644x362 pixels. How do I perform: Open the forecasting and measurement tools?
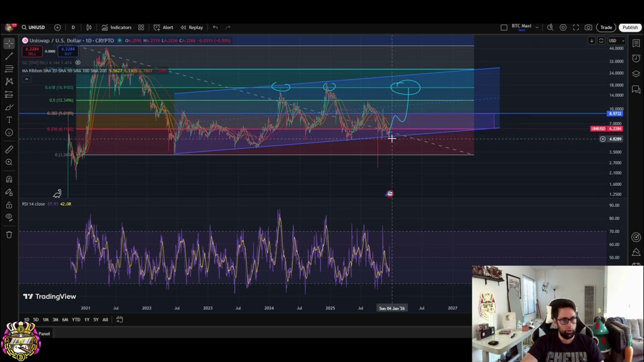[9, 94]
